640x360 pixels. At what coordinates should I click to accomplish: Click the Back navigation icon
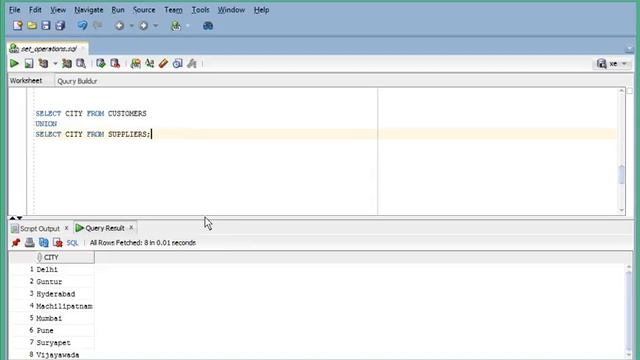[120, 26]
